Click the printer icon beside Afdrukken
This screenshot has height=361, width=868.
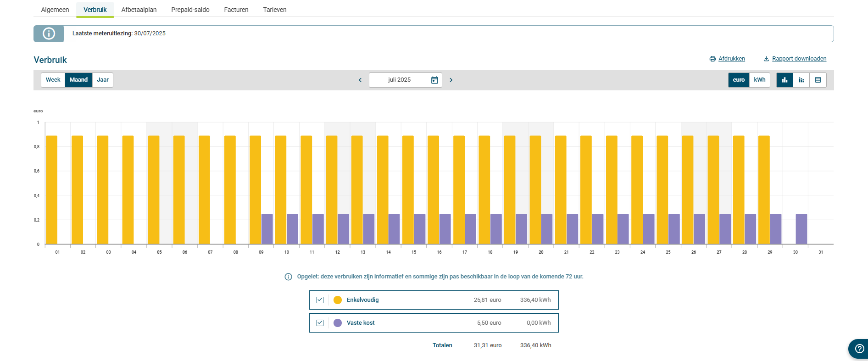(x=712, y=59)
